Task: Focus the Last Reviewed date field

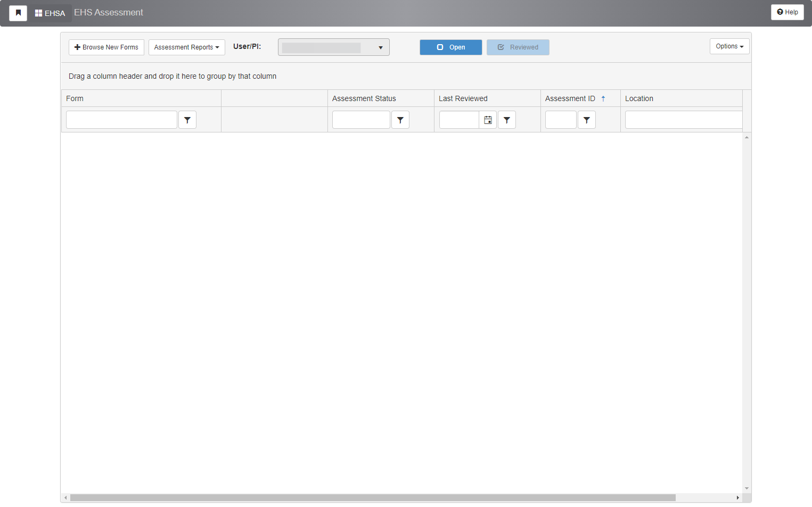Action: pos(459,120)
